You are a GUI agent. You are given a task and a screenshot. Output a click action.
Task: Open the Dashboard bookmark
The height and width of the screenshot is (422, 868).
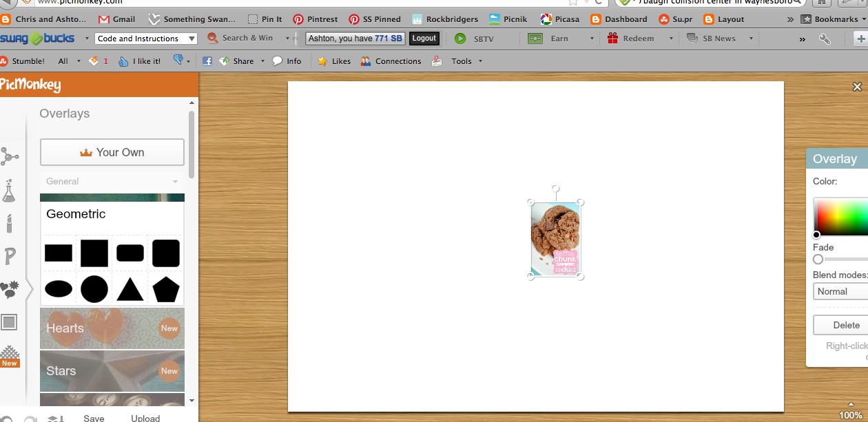tap(619, 19)
